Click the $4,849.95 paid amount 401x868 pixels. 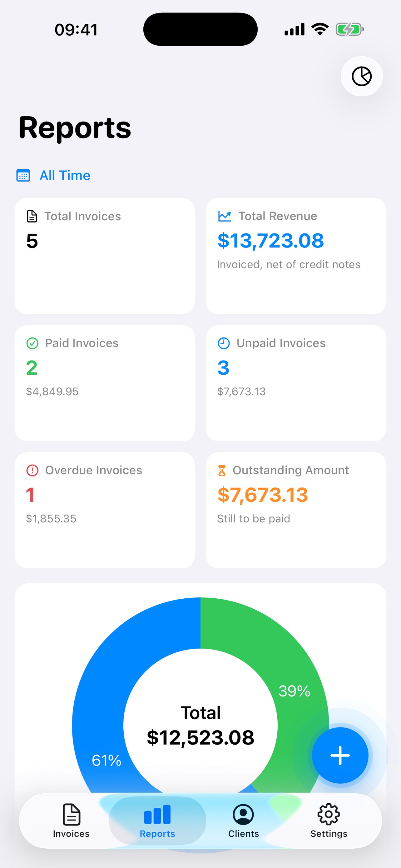point(52,392)
